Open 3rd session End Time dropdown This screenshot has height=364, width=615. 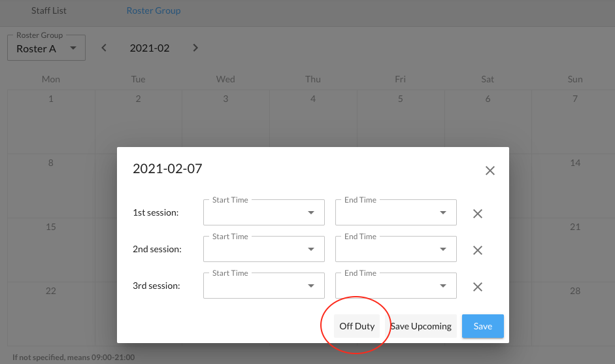(395, 286)
